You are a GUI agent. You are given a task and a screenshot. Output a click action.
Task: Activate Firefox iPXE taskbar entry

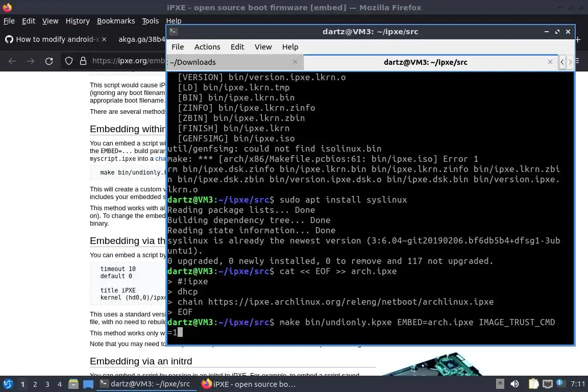249,384
